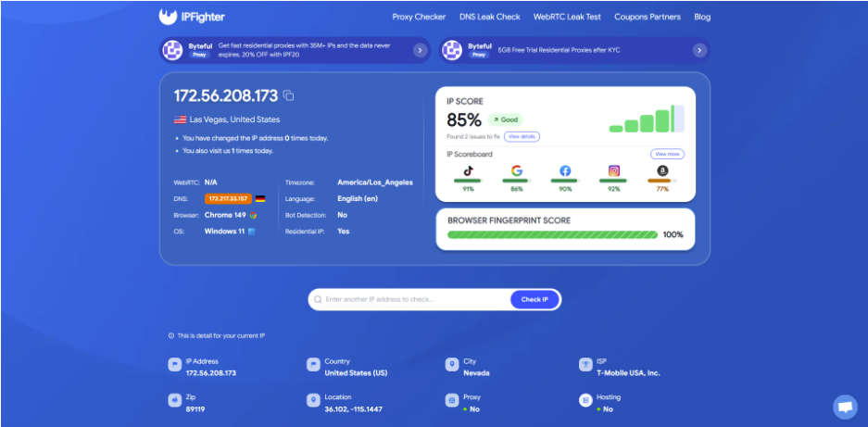Click the WebRTC N/A value
Image resolution: width=868 pixels, height=427 pixels.
[211, 182]
